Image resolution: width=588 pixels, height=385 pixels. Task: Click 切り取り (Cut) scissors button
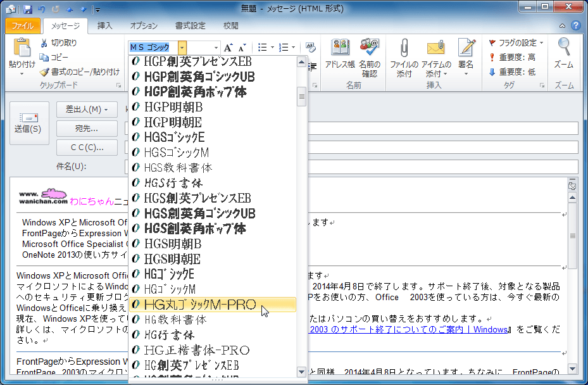coord(58,43)
